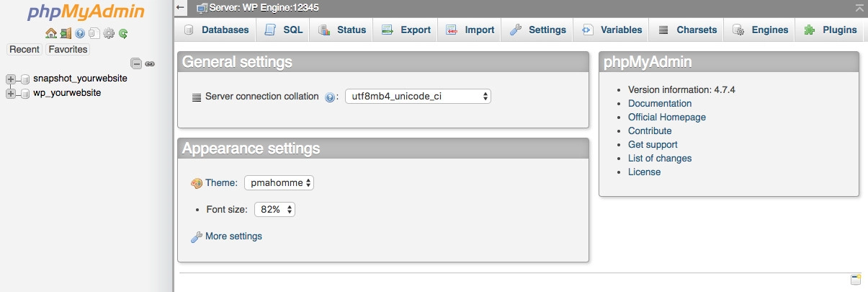
Task: Click the Recent button in sidebar
Action: point(24,49)
